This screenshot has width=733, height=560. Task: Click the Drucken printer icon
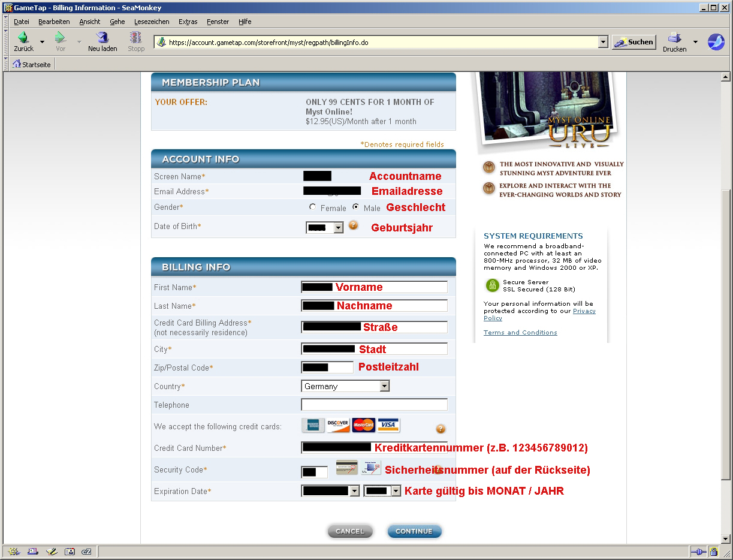click(x=674, y=38)
